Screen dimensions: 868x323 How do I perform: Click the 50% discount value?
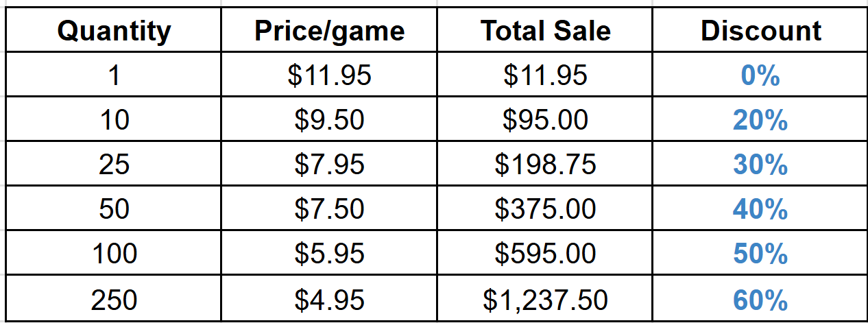[760, 254]
